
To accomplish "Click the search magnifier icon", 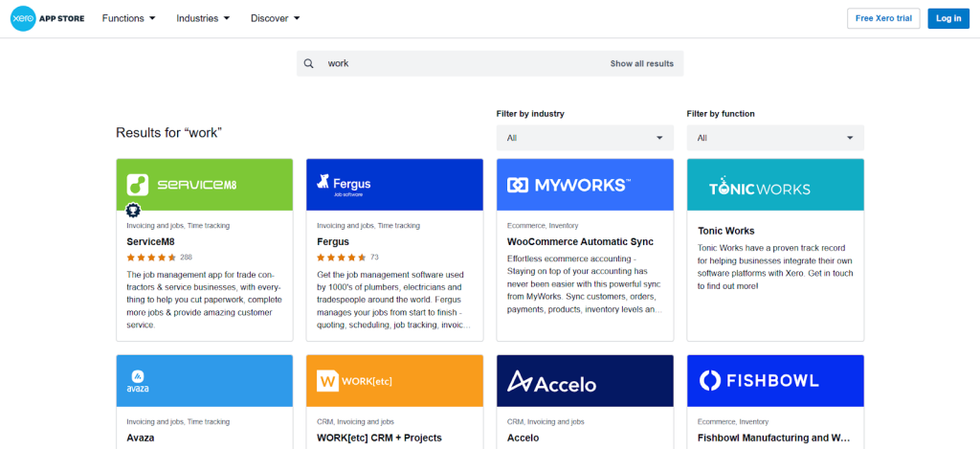I will point(309,63).
